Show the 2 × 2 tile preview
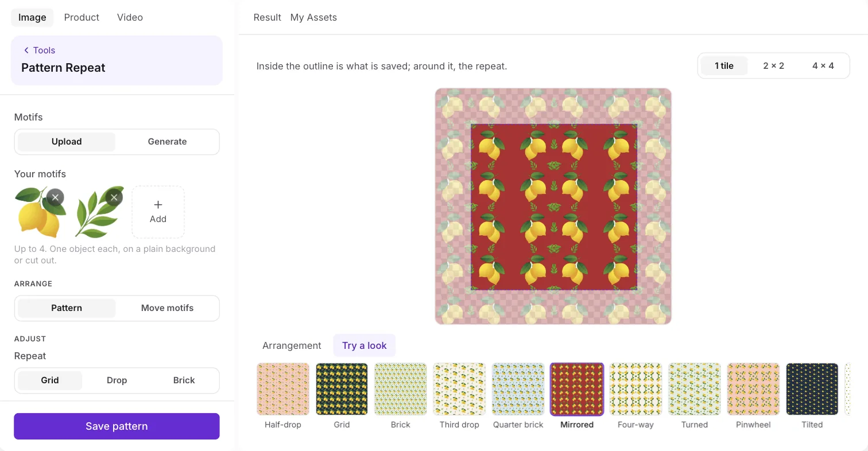868x451 pixels. point(773,66)
